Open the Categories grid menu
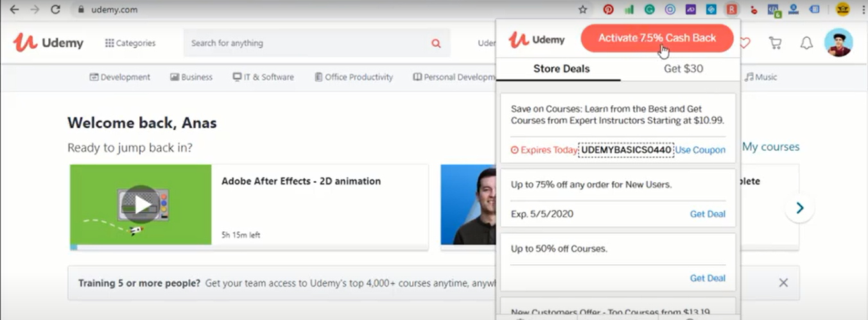This screenshot has width=868, height=320. (x=130, y=43)
